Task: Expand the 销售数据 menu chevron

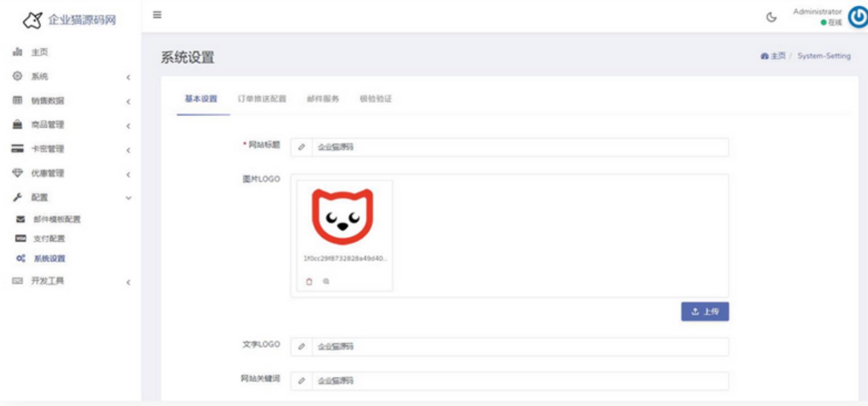Action: coord(128,102)
